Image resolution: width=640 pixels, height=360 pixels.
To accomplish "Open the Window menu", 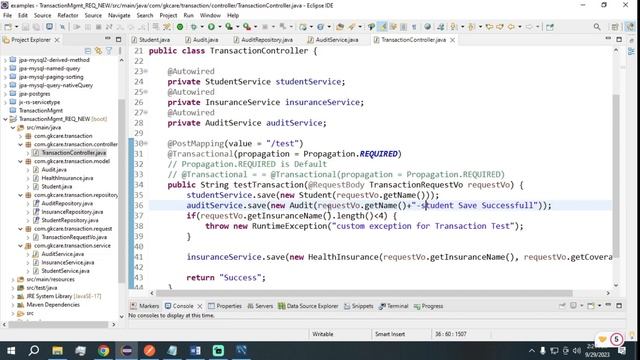I will click(210, 15).
